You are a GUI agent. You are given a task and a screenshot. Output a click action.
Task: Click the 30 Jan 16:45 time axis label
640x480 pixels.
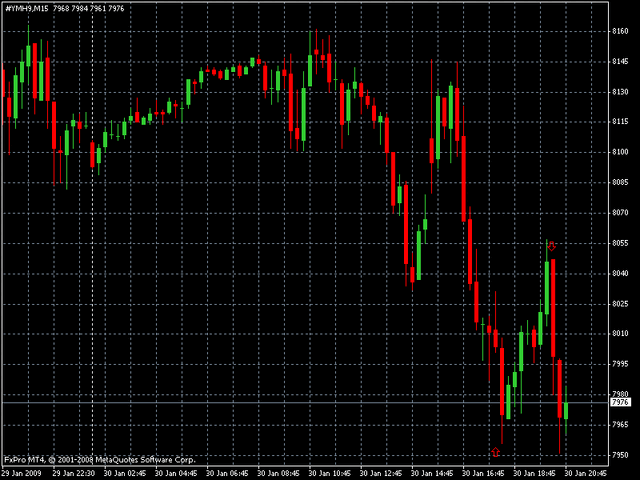tap(484, 473)
